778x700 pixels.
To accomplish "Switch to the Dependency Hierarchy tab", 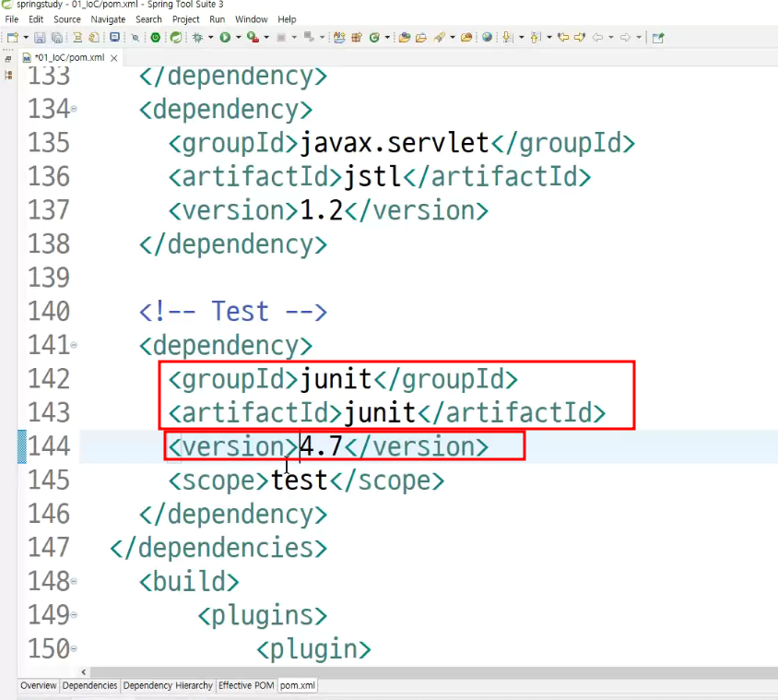I will pyautogui.click(x=168, y=685).
